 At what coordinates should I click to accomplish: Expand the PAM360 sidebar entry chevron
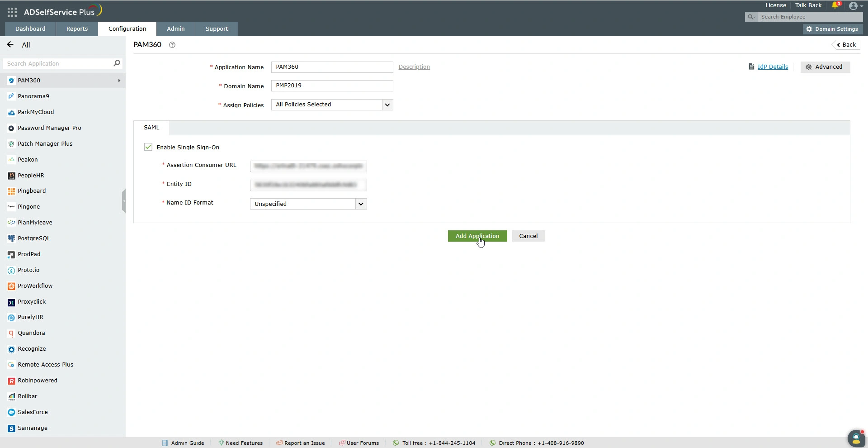coord(118,81)
